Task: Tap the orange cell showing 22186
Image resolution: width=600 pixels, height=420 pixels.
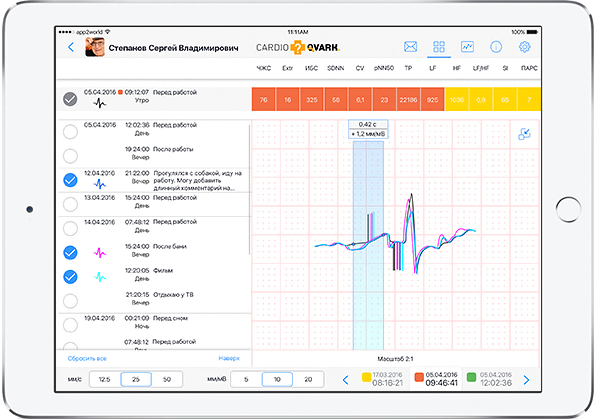Action: [x=408, y=99]
